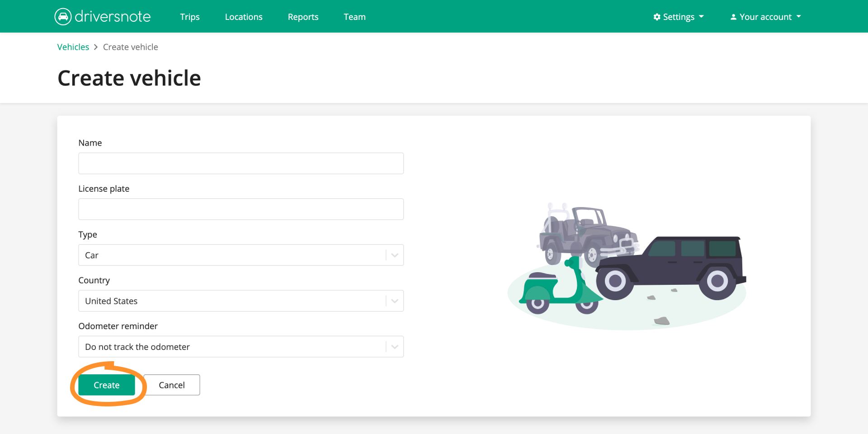Image resolution: width=868 pixels, height=434 pixels.
Task: Open the Locations page
Action: (x=243, y=17)
